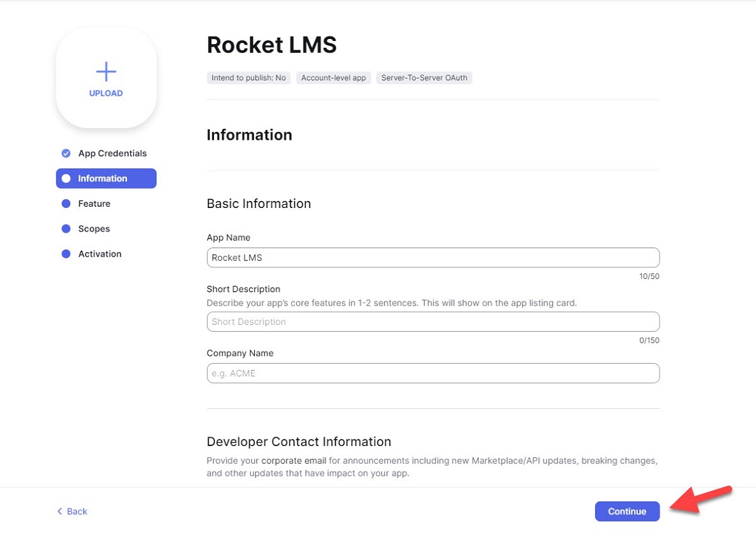Click the Scopes step dot icon
This screenshot has width=756, height=534.
point(66,228)
